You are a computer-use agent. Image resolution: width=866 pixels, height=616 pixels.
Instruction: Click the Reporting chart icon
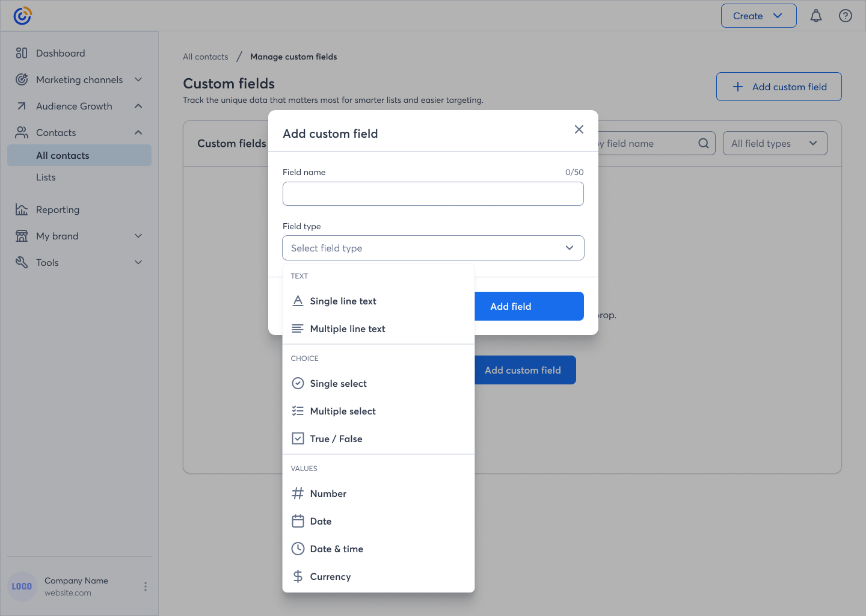(22, 209)
